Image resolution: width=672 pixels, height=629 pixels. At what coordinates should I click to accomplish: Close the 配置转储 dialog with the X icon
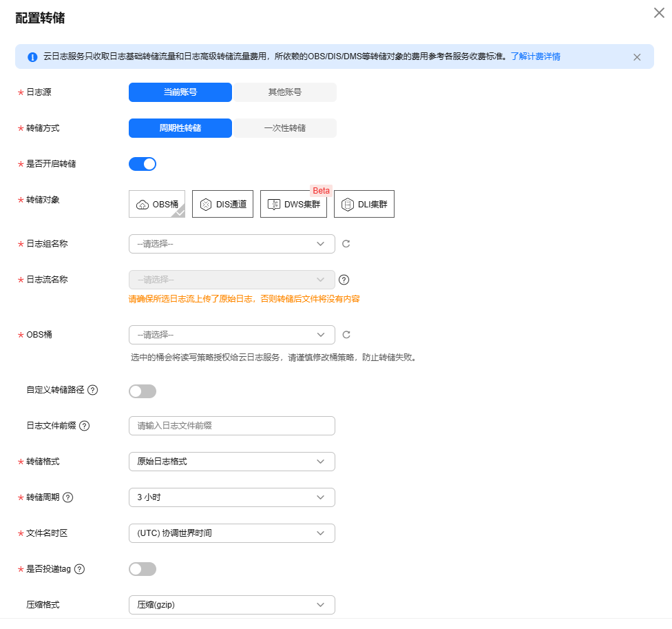(659, 13)
